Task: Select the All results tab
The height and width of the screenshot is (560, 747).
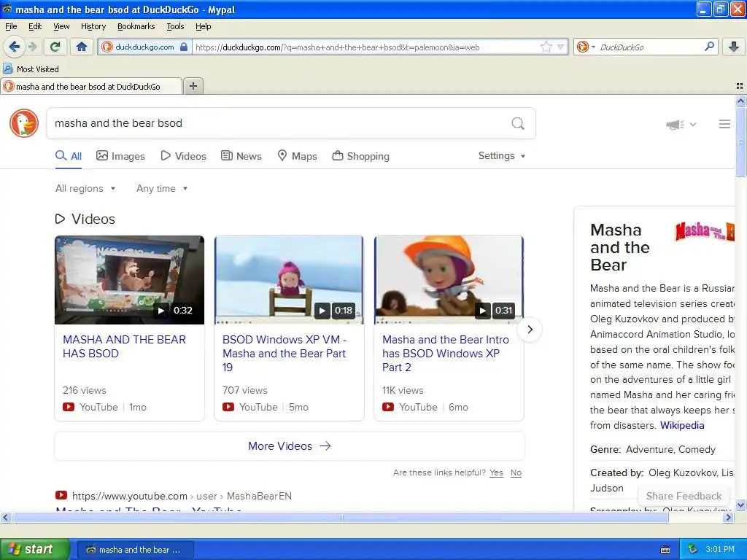Action: coord(69,156)
